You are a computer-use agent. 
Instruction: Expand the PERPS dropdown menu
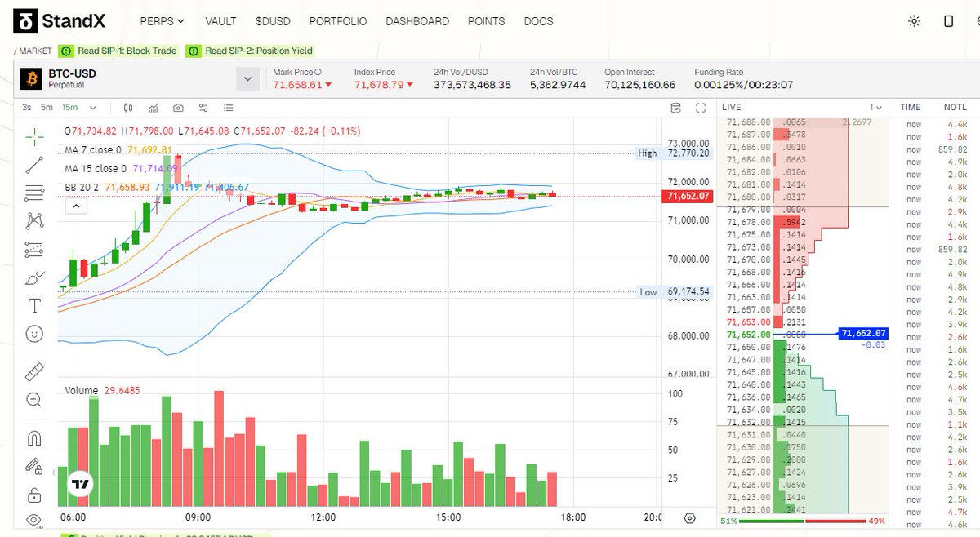click(x=163, y=21)
